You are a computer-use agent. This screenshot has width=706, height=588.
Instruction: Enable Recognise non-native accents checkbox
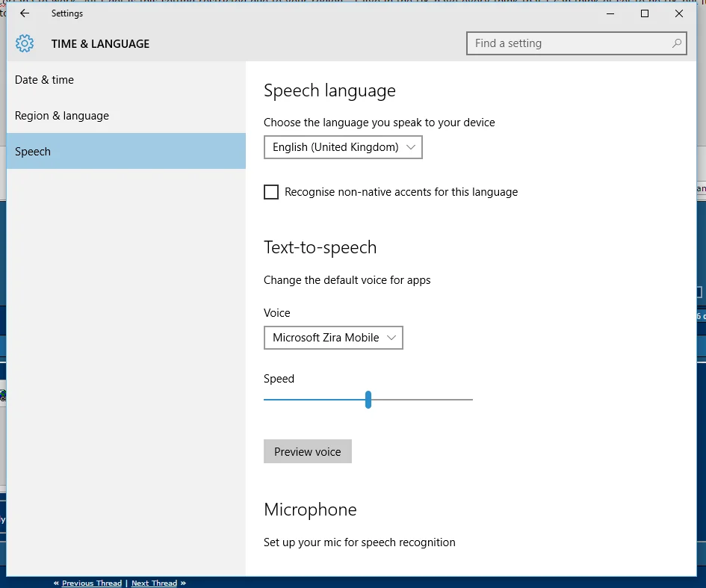271,192
